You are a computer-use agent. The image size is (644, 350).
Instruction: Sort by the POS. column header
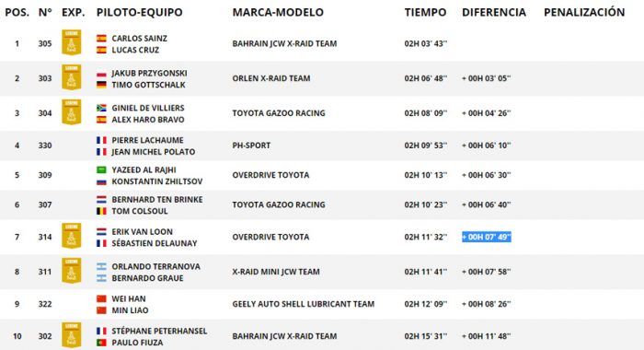17,12
